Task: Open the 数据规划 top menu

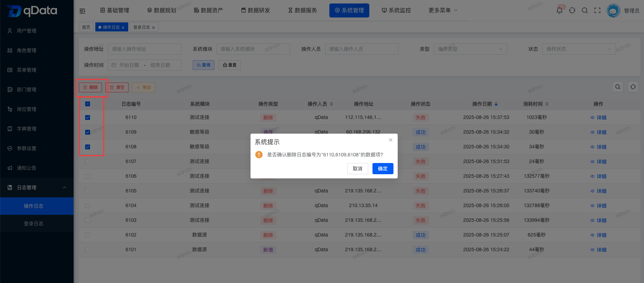Action: (x=162, y=10)
